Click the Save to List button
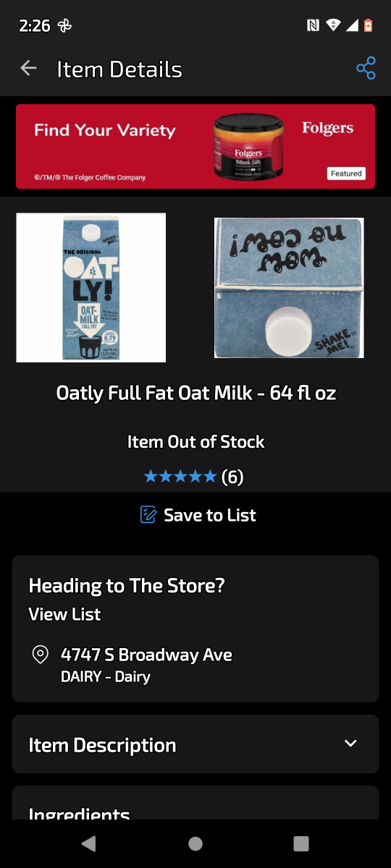 click(198, 515)
